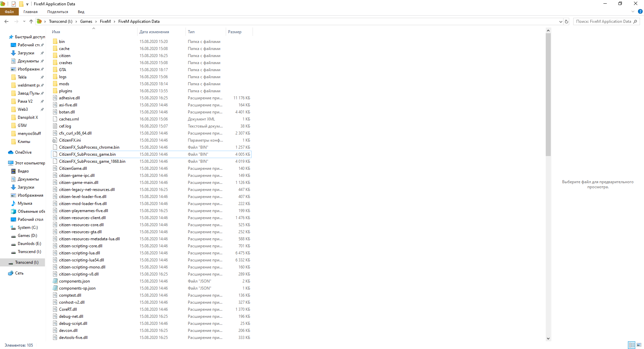The image size is (644, 349).
Task: Select the CoreRT.dll file
Action: (151, 309)
